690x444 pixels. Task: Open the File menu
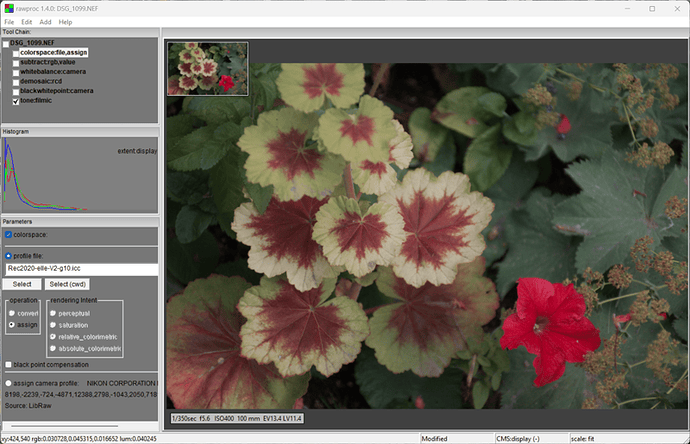point(9,22)
